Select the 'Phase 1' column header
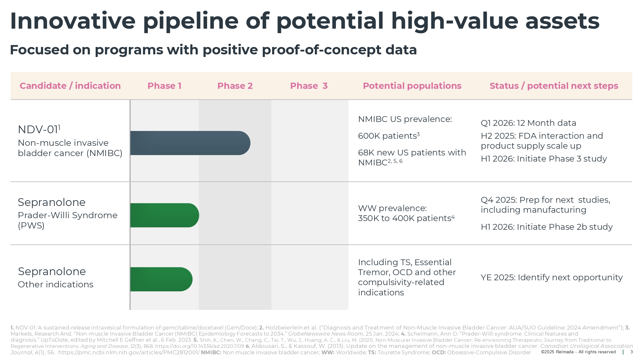 [x=165, y=86]
